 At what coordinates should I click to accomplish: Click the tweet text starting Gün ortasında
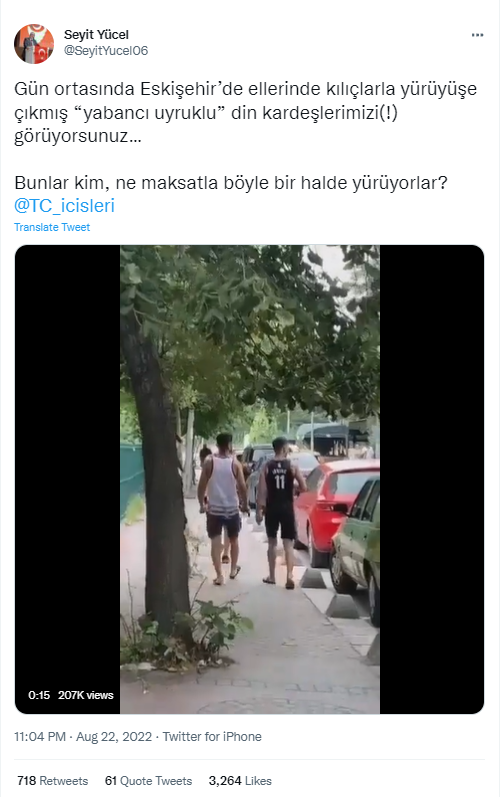coord(245,112)
